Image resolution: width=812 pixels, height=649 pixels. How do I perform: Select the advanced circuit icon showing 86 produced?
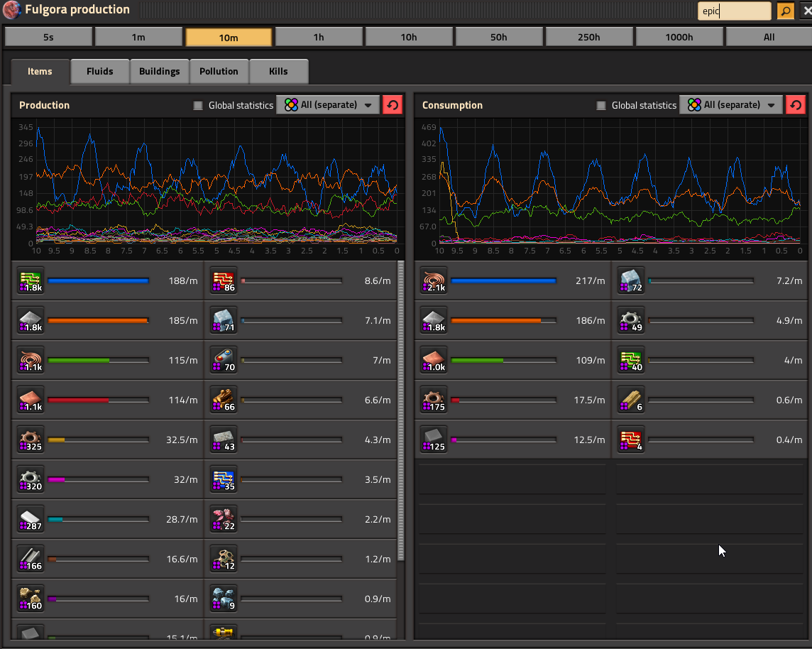pos(224,280)
